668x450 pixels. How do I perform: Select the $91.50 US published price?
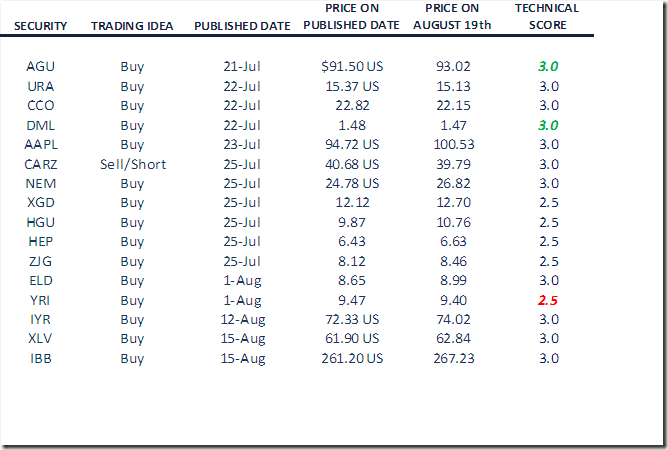point(350,66)
